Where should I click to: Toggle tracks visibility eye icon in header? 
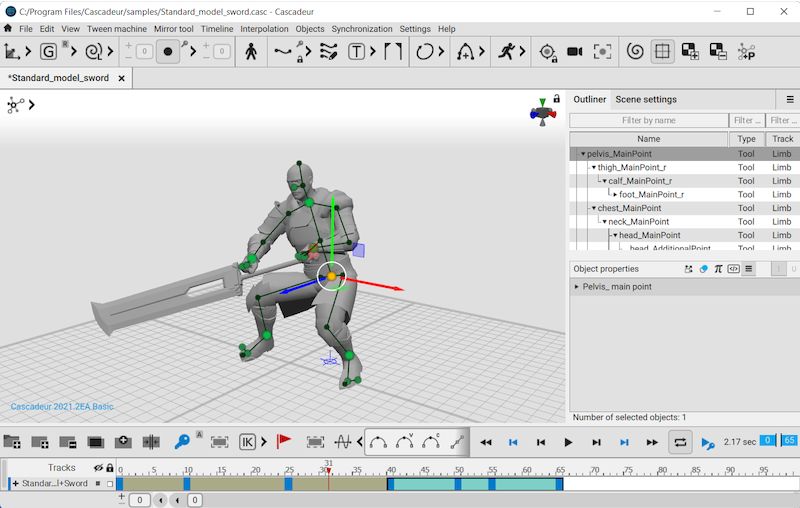[x=98, y=468]
